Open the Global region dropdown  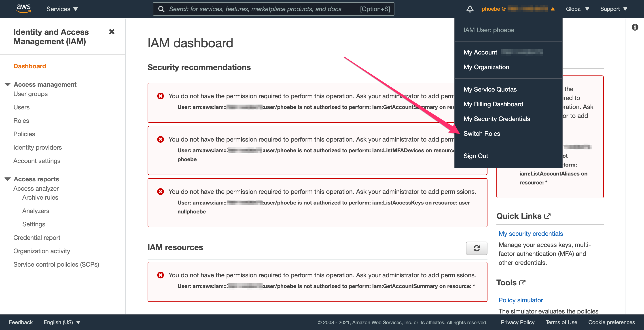[x=578, y=9]
